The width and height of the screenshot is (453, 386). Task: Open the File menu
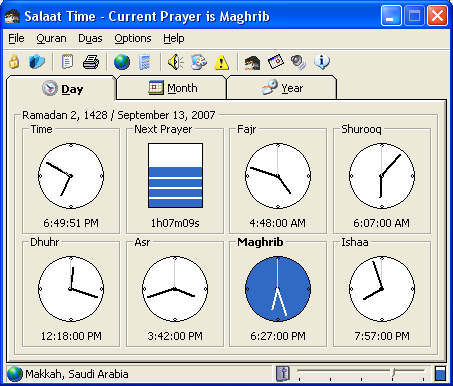pyautogui.click(x=16, y=39)
